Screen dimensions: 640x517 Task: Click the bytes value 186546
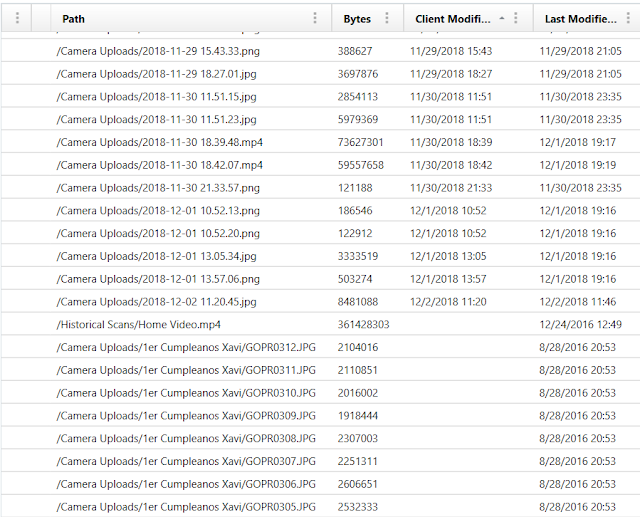[x=355, y=211]
